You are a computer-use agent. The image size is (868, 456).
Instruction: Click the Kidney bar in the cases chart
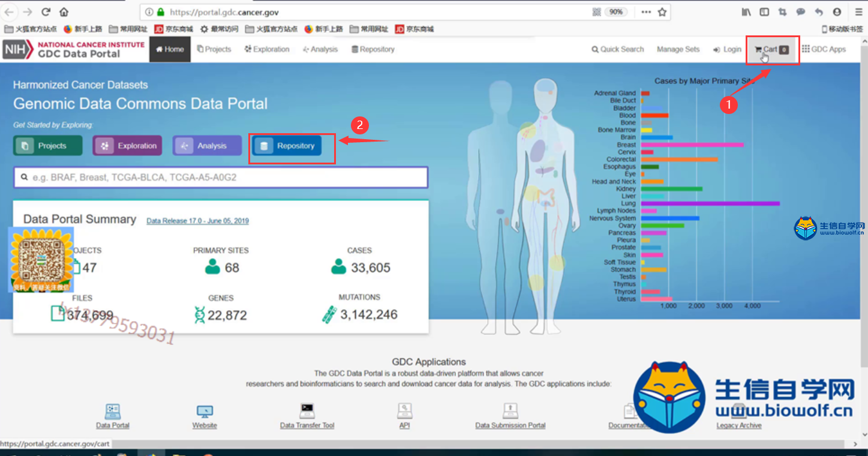point(672,189)
